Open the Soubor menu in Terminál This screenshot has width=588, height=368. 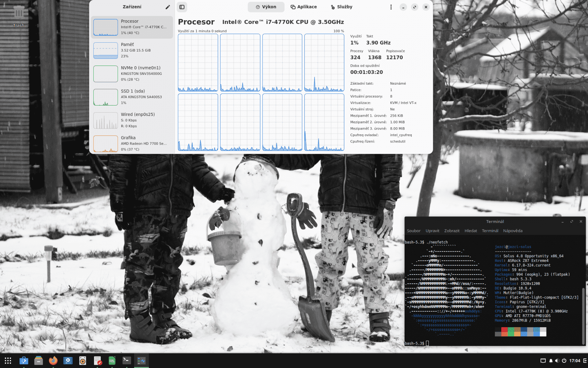click(413, 231)
